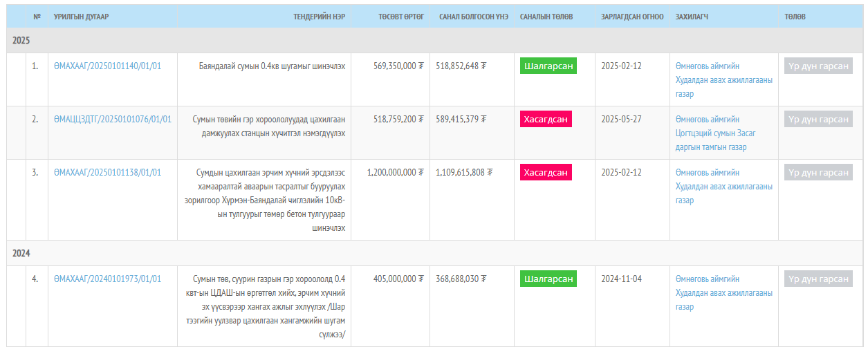Click the 'УРИЛГЫН ДУГААР' column header
This screenshot has height=347, width=868.
(81, 17)
